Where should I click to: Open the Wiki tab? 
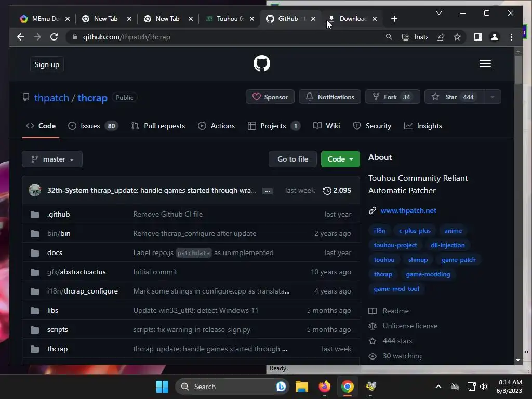[x=326, y=126]
